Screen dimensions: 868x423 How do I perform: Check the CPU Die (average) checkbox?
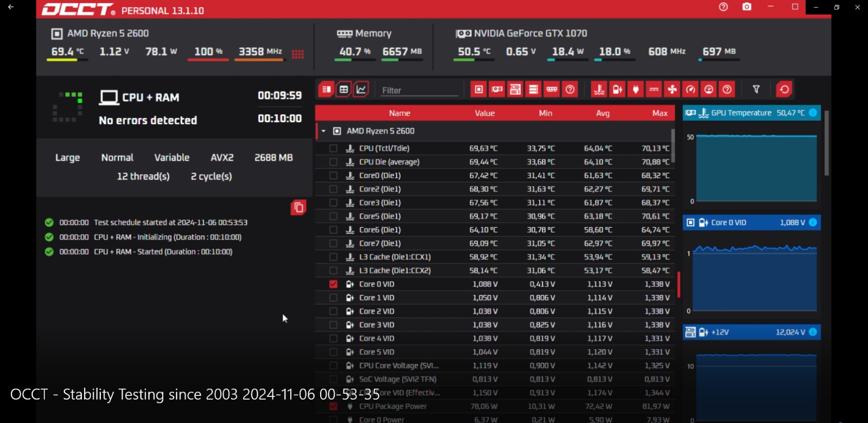(x=333, y=162)
